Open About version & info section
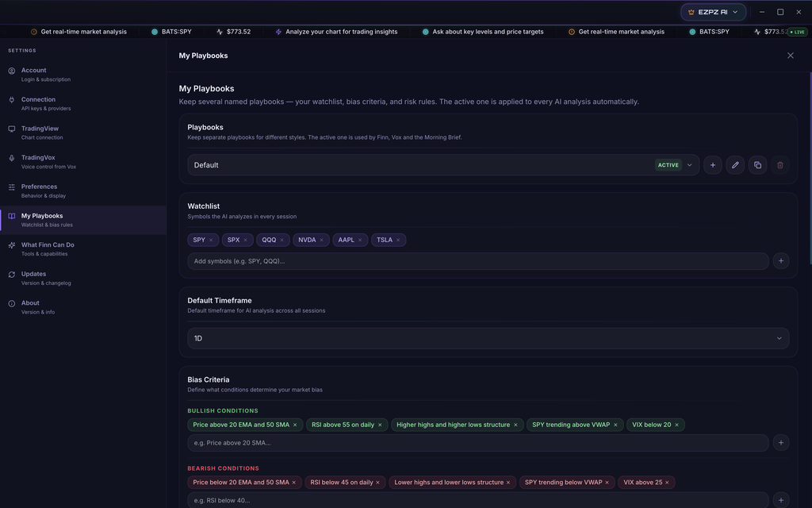Screen dimensions: 812x508 click(82, 307)
